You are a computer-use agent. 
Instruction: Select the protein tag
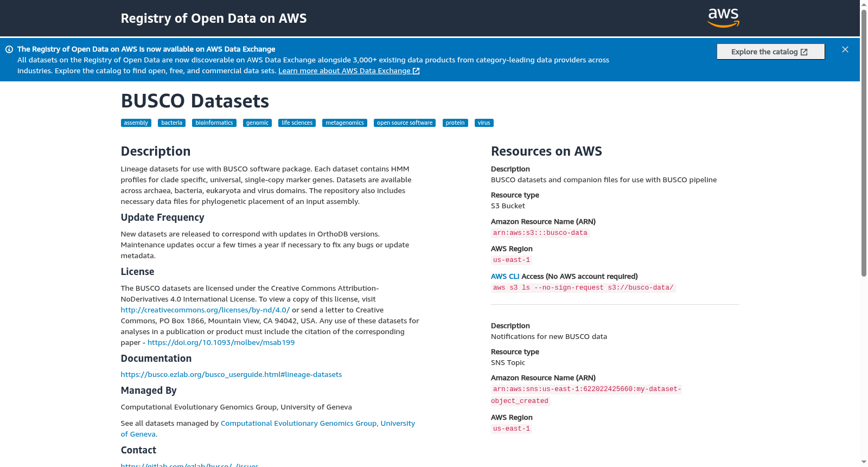[455, 123]
